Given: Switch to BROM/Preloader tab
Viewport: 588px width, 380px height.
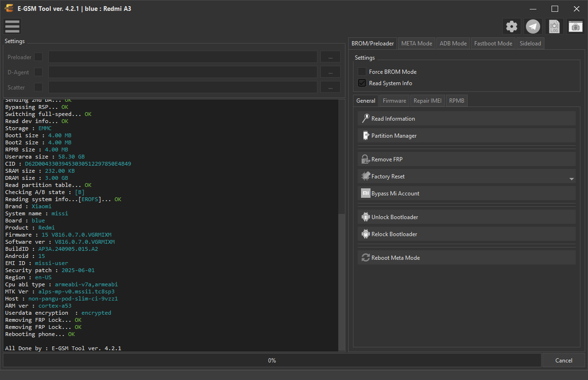Looking at the screenshot, I should (x=372, y=43).
